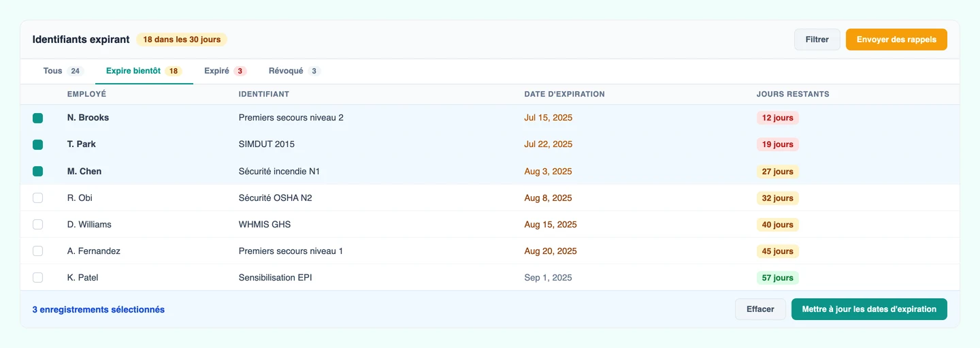Screen dimensions: 980x348
Task: Show the Révoqué tab
Action: click(294, 71)
